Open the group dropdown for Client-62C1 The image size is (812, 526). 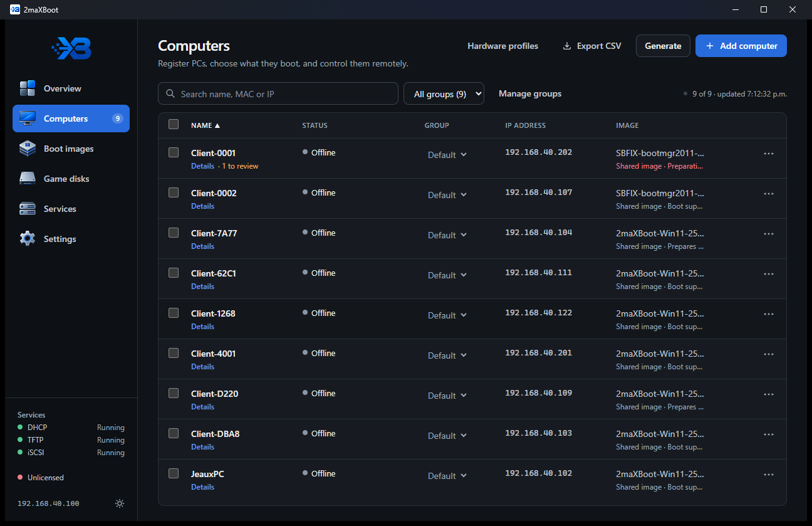447,275
